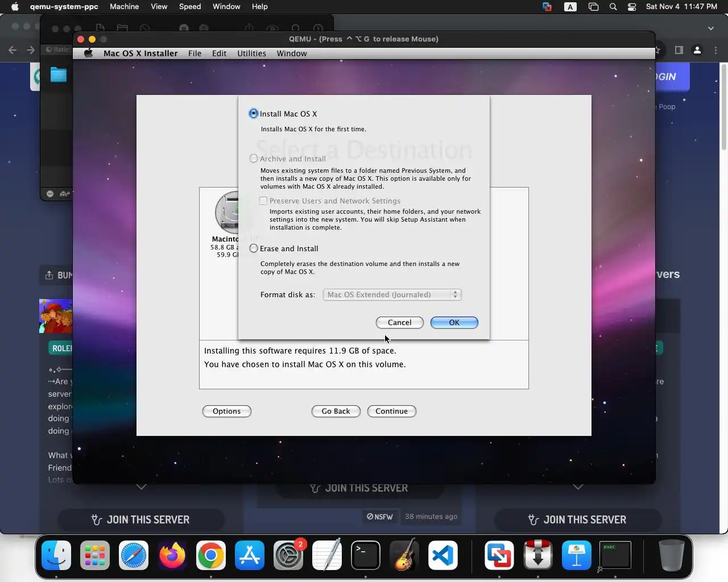Click the server avatar thumbnail on webpage
728x582 pixels.
coord(56,316)
